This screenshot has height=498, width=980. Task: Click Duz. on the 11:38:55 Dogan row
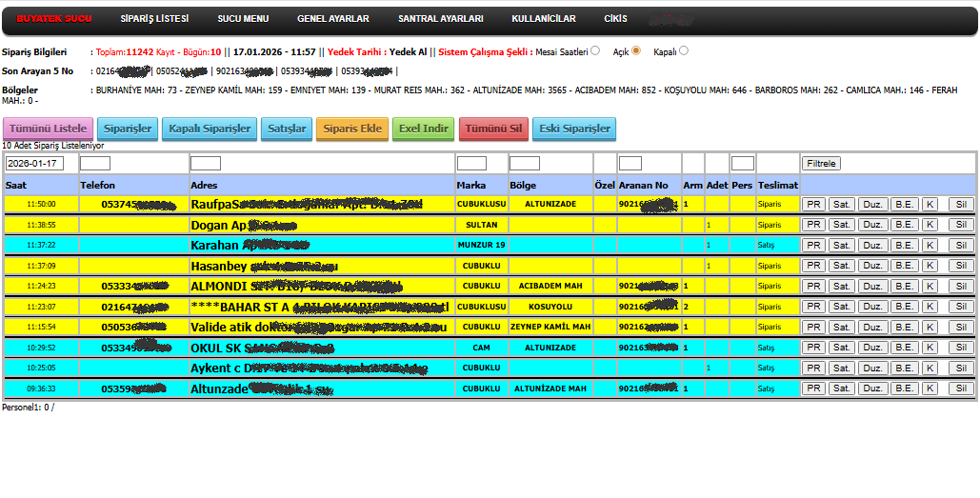pos(871,225)
